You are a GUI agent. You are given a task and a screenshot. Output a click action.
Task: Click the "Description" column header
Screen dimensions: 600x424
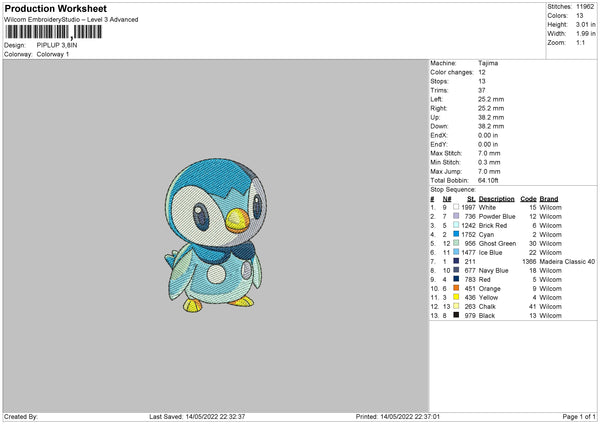(x=496, y=199)
